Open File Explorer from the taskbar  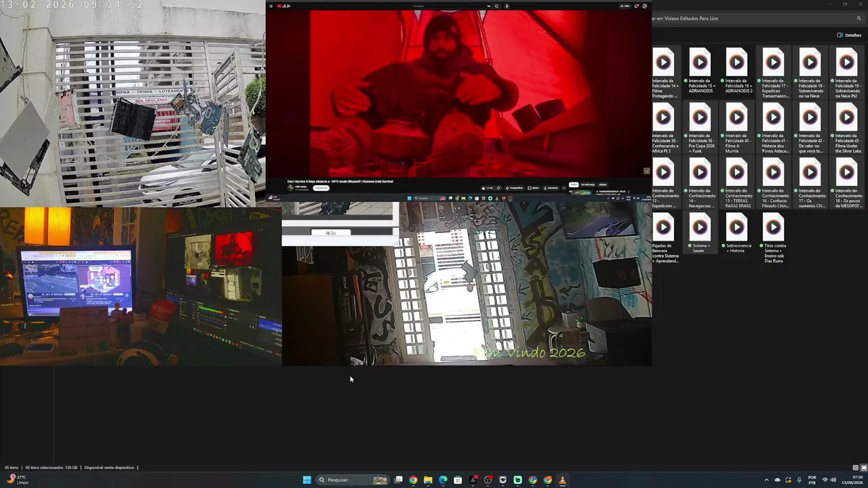pos(428,480)
